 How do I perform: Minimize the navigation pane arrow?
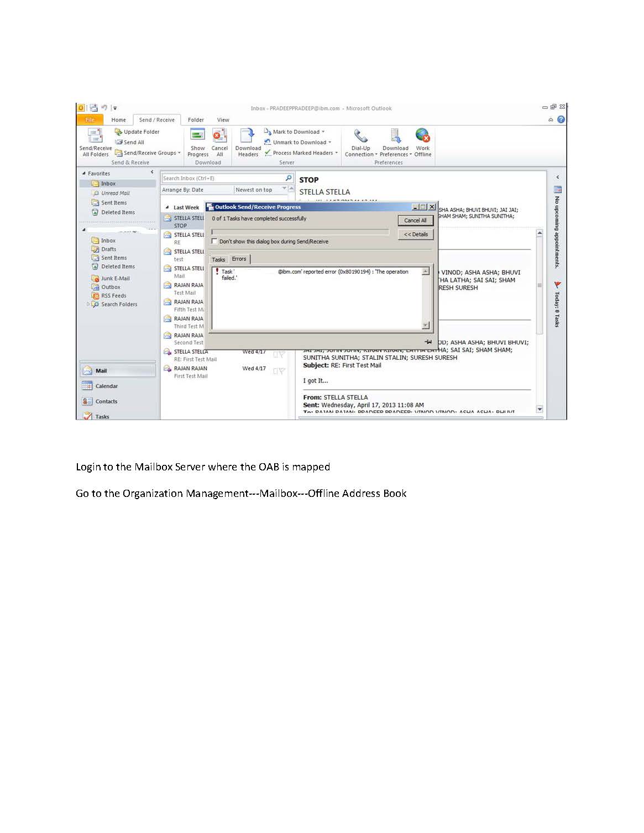152,172
